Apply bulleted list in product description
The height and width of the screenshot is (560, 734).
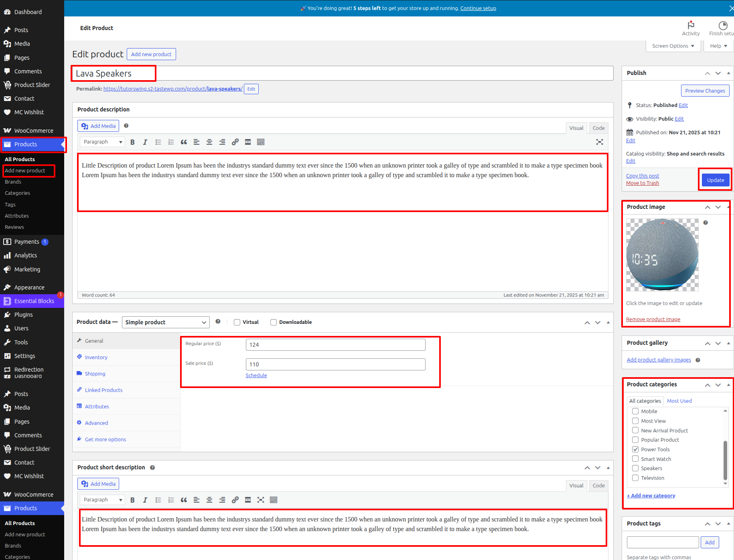click(158, 142)
